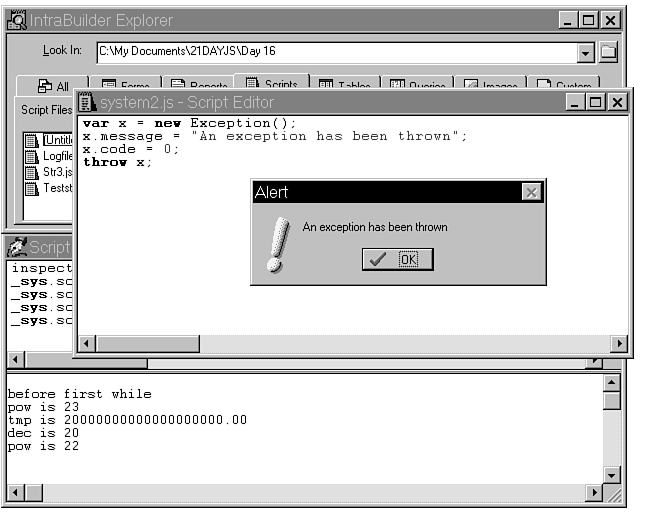645x521 pixels.
Task: Click the output pane scroll down arrow
Action: click(612, 475)
